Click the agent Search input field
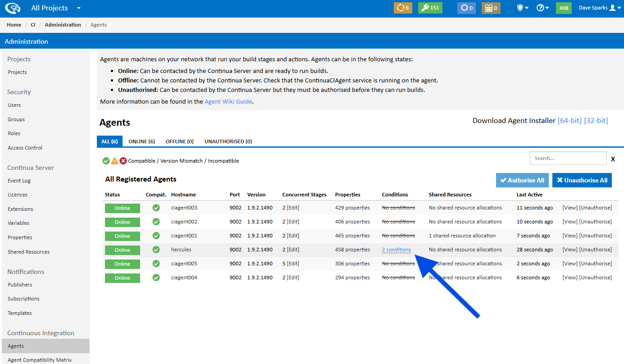 pyautogui.click(x=568, y=158)
